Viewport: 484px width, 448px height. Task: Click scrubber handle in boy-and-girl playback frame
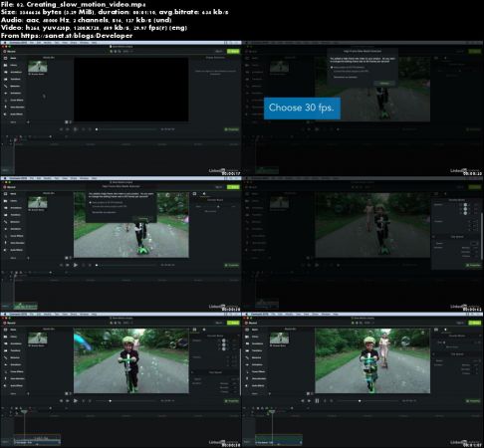(x=360, y=401)
